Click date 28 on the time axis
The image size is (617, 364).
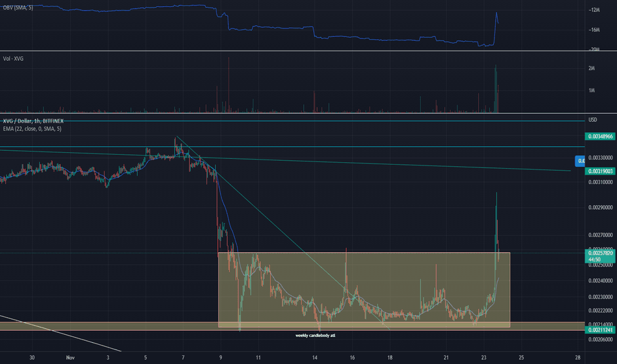coord(578,357)
